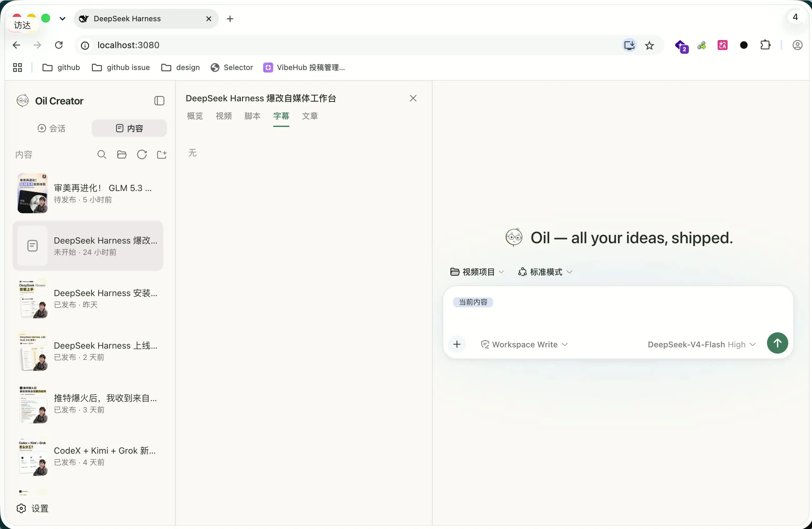Open the content folder icon

[122, 155]
